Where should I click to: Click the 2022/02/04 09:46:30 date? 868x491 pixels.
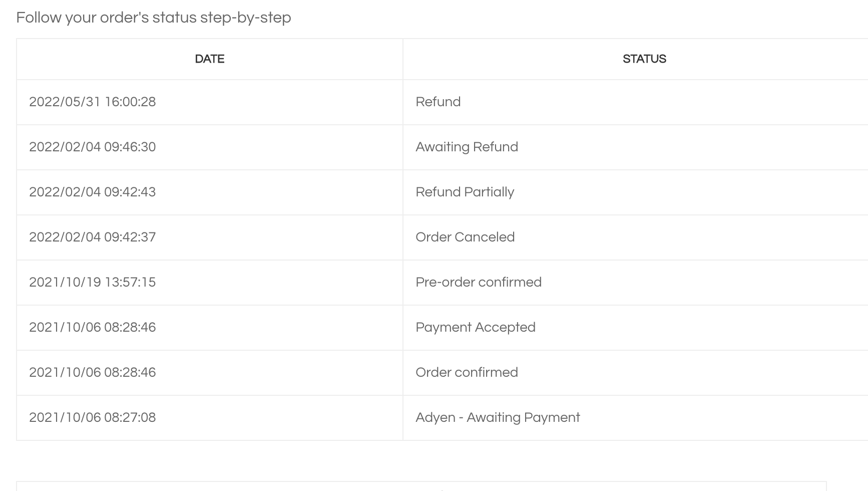[93, 147]
